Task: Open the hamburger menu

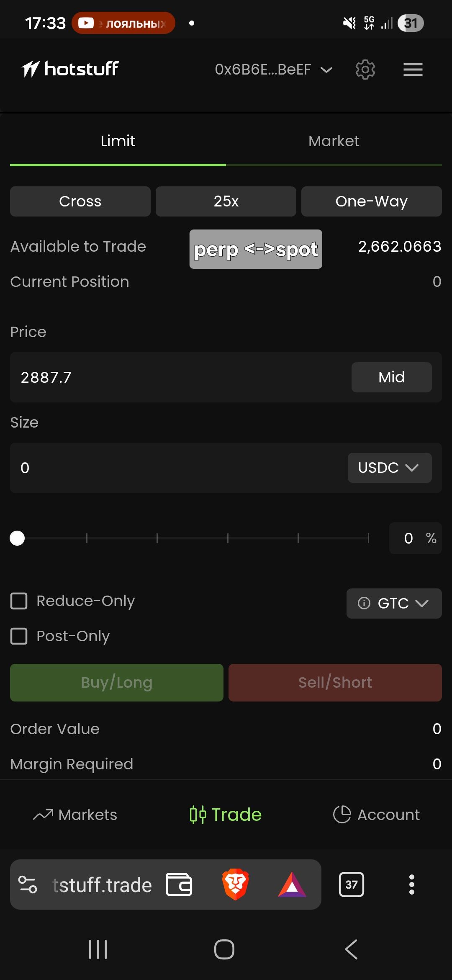Action: tap(413, 70)
